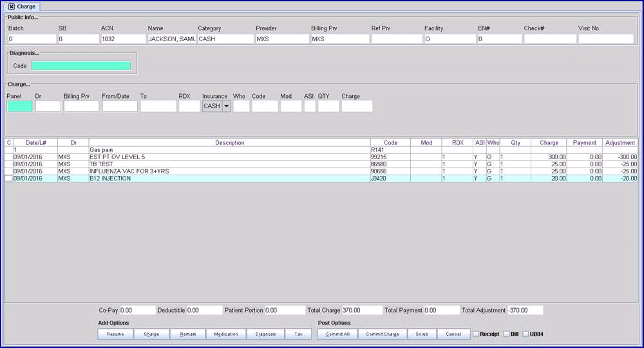Viewport: 644px width, 348px height.
Task: Click the Charge button under Add Options
Action: pyautogui.click(x=151, y=334)
